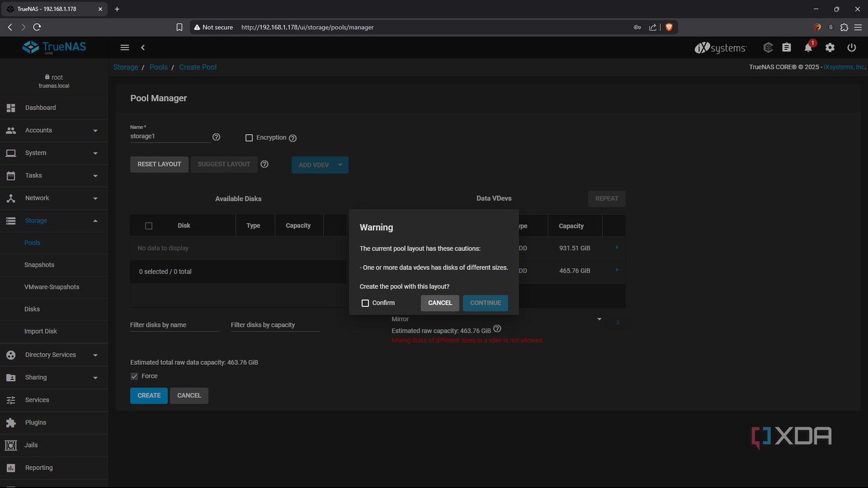Image resolution: width=868 pixels, height=488 pixels.
Task: Open the help icon beside SUGGEST LAYOUT
Action: (264, 164)
